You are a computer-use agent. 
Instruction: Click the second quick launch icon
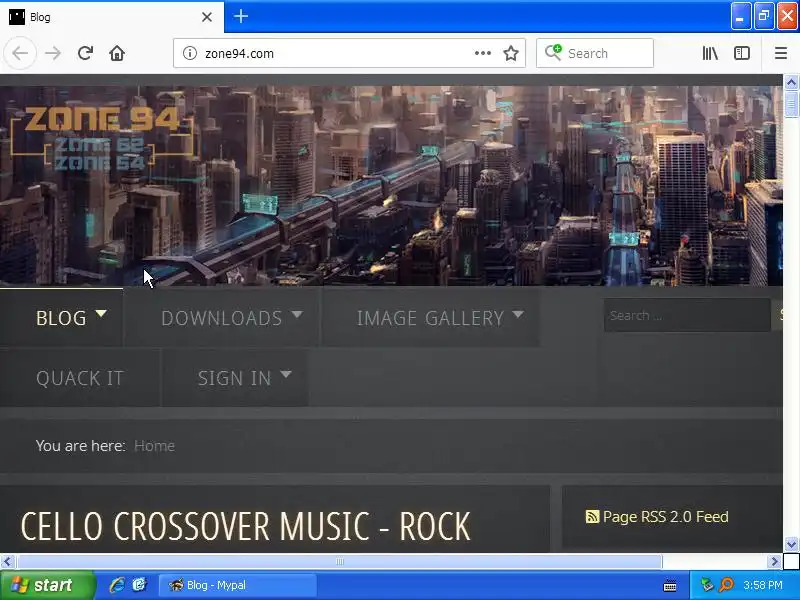pyautogui.click(x=139, y=585)
